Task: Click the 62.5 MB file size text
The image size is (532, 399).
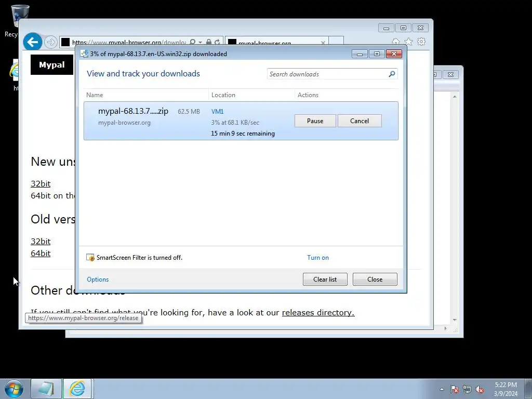Action: tap(189, 111)
